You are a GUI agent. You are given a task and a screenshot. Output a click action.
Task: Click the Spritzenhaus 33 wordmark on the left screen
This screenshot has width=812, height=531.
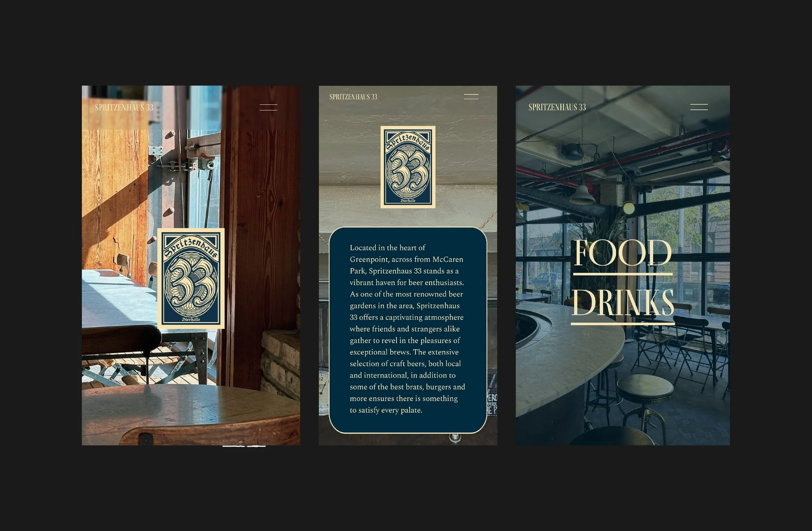[x=124, y=107]
